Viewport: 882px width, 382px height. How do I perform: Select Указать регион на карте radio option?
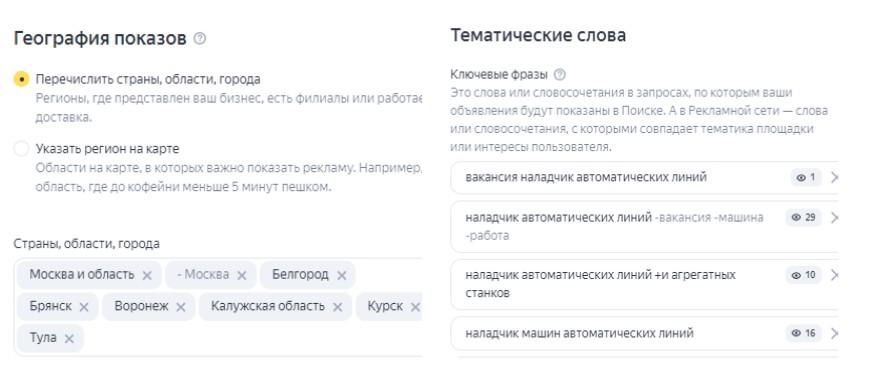point(21,149)
